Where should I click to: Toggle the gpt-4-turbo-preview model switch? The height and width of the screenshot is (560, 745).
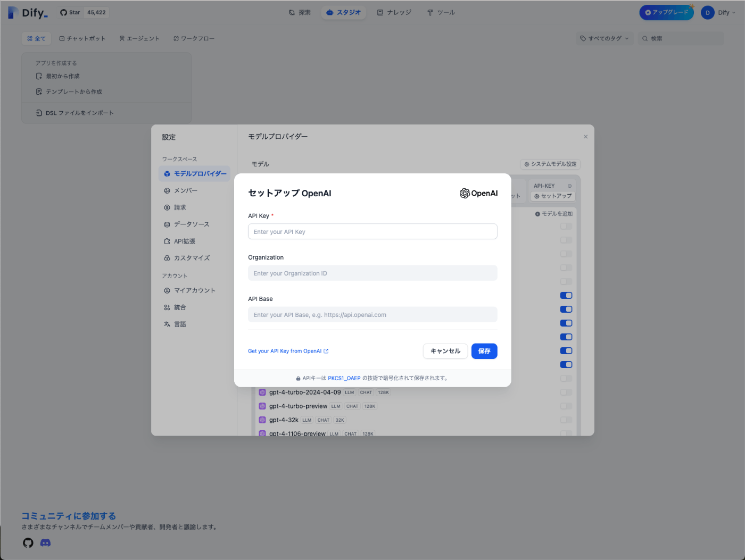(566, 406)
